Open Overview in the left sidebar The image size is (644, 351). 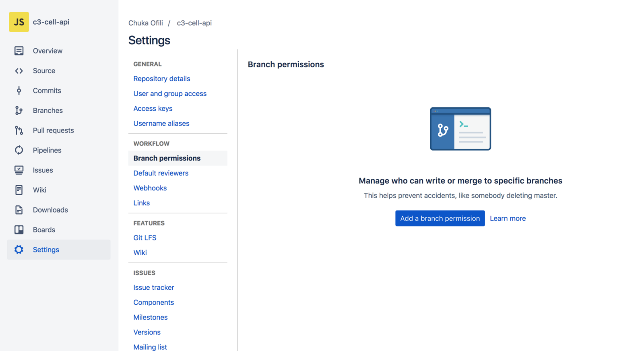(x=47, y=51)
